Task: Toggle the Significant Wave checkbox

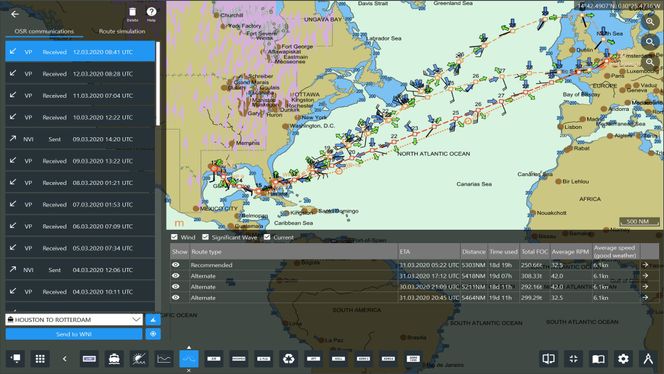Action: tap(205, 237)
